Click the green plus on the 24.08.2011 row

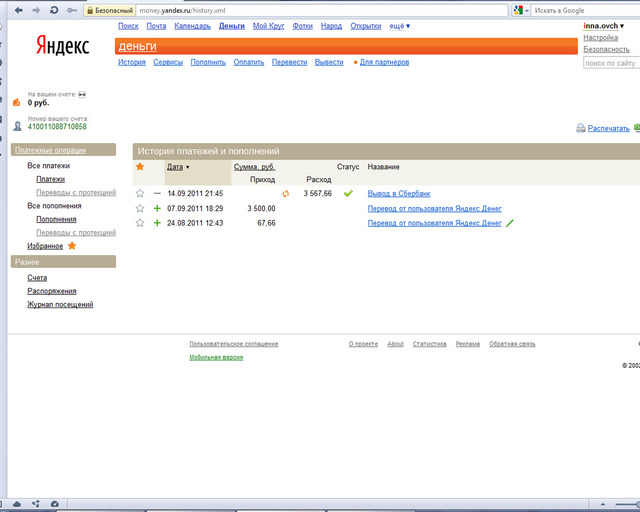pos(157,223)
